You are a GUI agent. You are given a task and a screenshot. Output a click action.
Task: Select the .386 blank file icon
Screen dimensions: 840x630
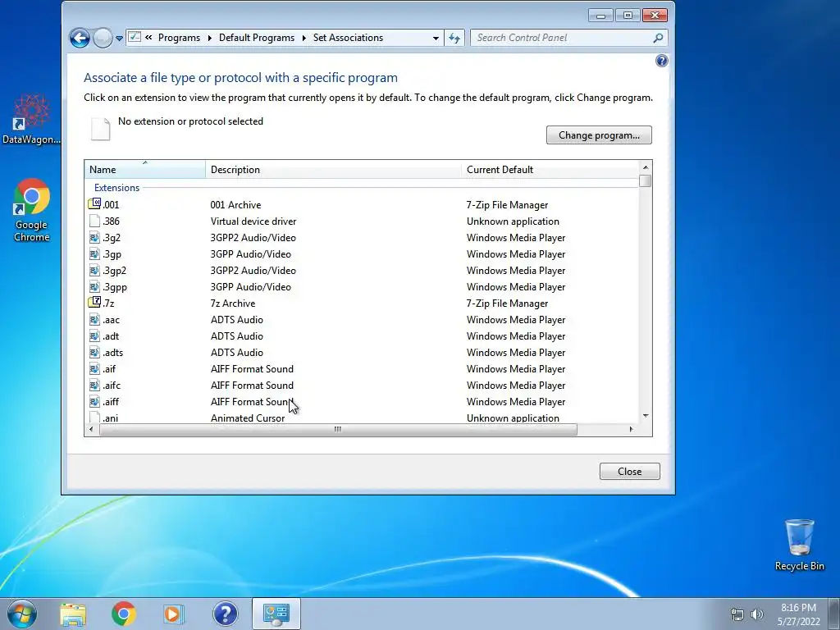click(x=95, y=221)
